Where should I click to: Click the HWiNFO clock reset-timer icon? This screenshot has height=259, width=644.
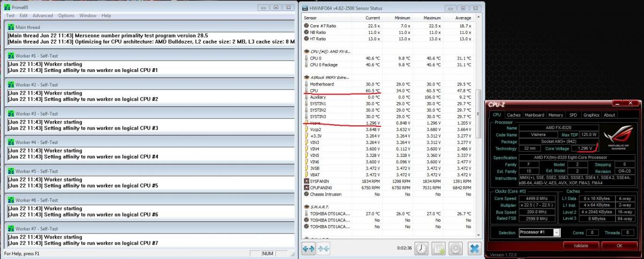(421, 248)
